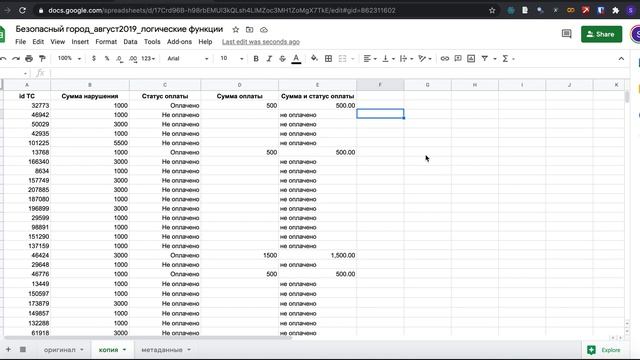Image resolution: width=640 pixels, height=360 pixels.
Task: Move document to folder icon
Action: pyautogui.click(x=249, y=30)
